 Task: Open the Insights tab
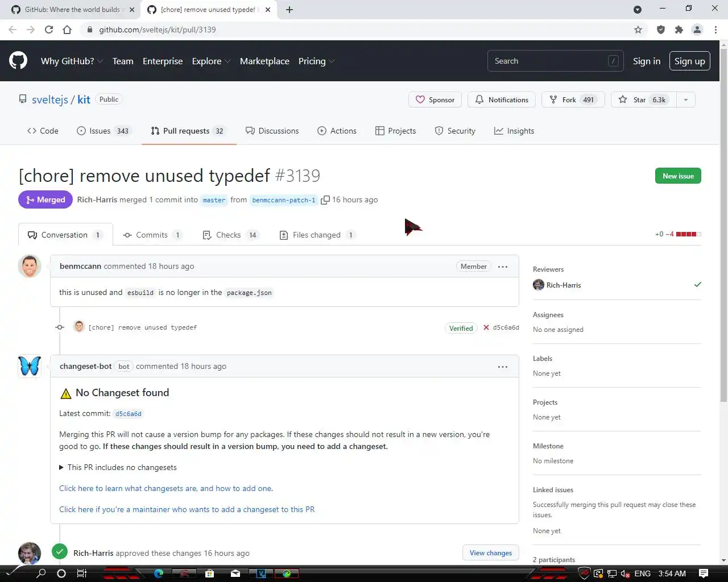[514, 131]
